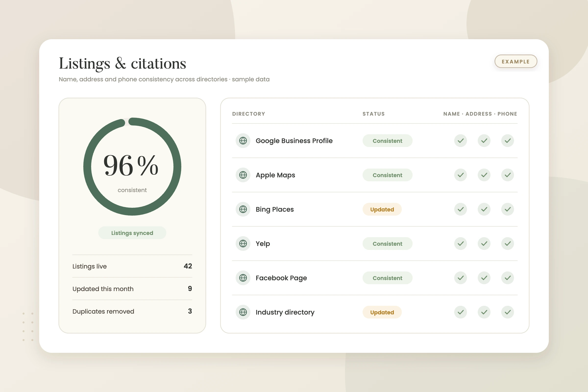Click the Name checkmark in the Facebook Page row

click(461, 278)
